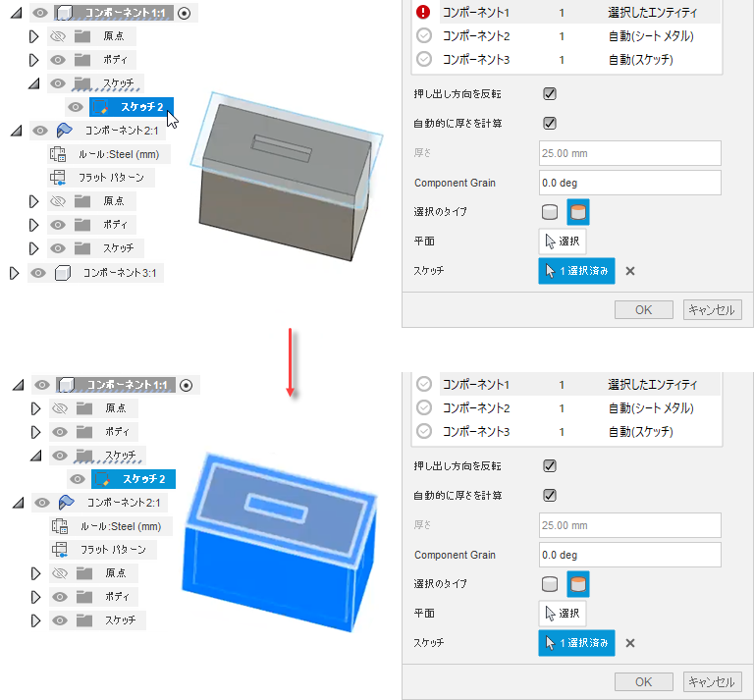
Task: Select フラット パターン row in lower browser
Action: pyautogui.click(x=103, y=550)
